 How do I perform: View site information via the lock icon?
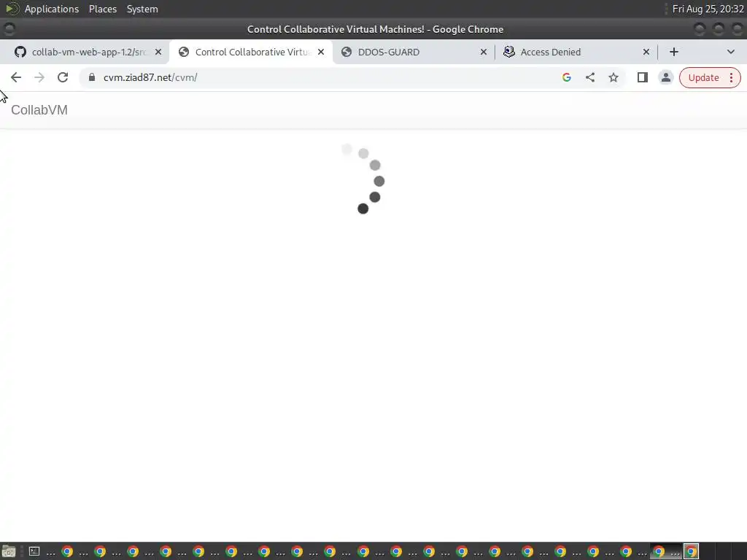tap(92, 77)
